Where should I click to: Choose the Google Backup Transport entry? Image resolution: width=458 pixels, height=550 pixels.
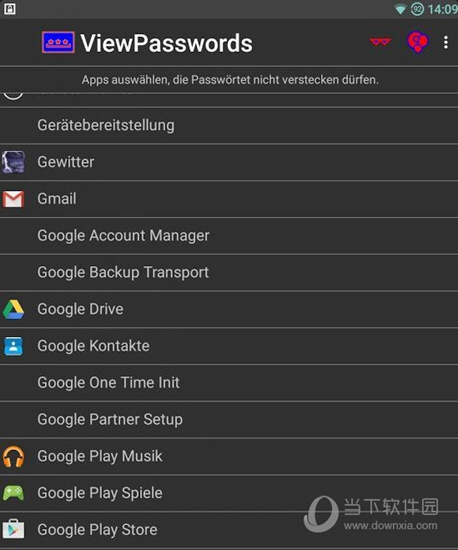(x=229, y=273)
